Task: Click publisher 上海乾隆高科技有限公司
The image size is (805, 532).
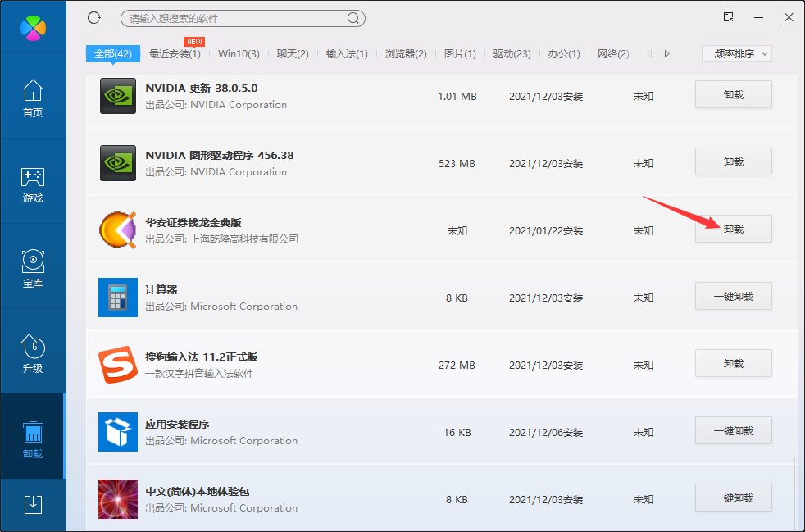Action: [x=244, y=239]
